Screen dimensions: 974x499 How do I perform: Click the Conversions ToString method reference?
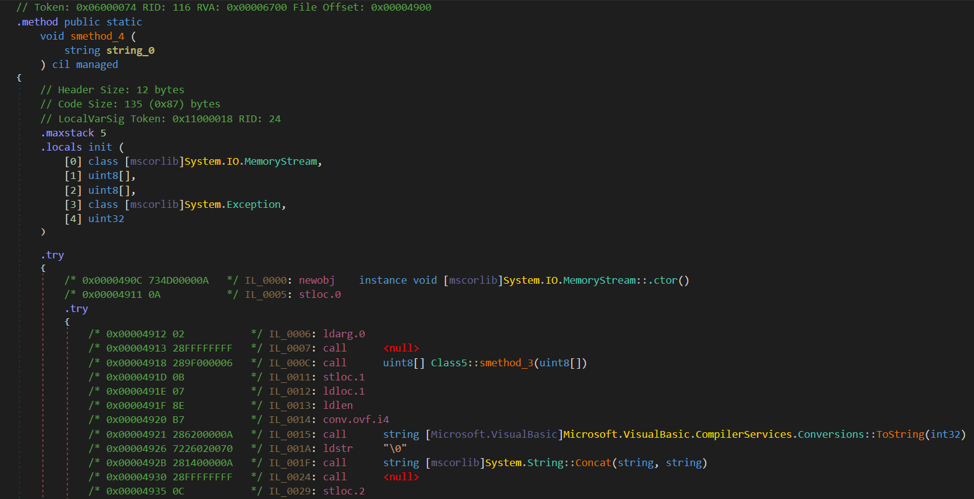(x=900, y=434)
